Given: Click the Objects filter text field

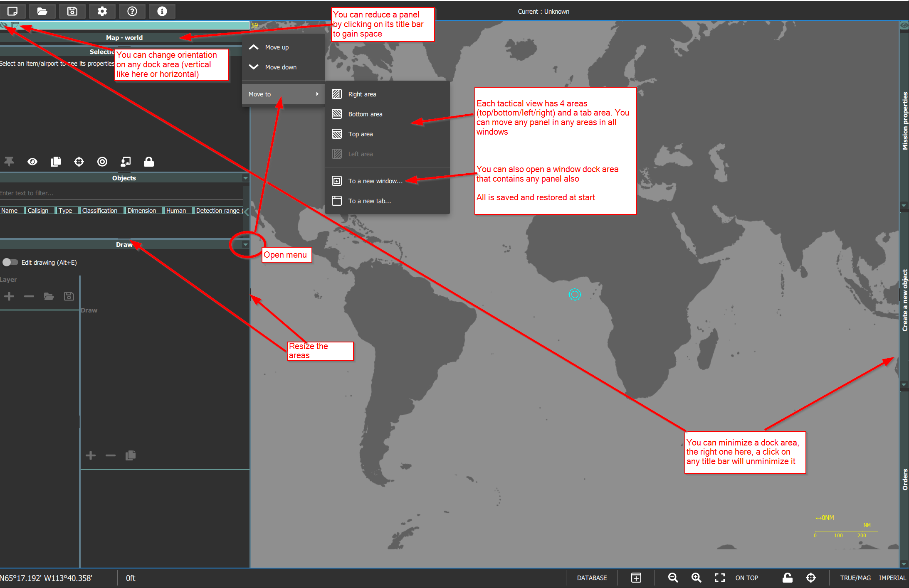Looking at the screenshot, I should (121, 193).
